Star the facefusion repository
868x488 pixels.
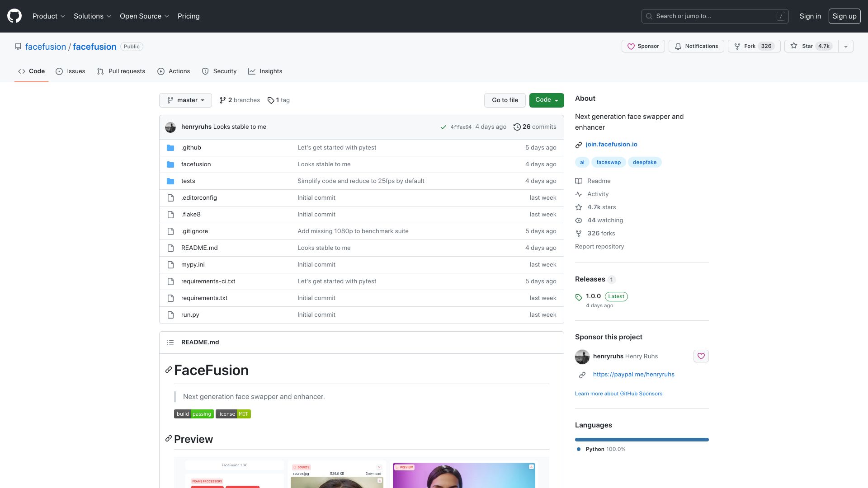(x=811, y=46)
